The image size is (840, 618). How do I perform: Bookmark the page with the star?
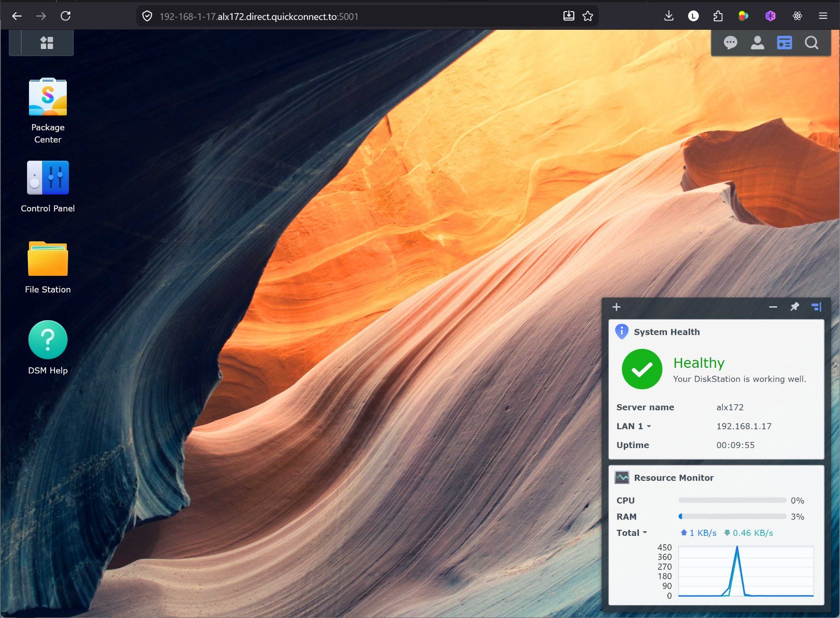point(588,16)
